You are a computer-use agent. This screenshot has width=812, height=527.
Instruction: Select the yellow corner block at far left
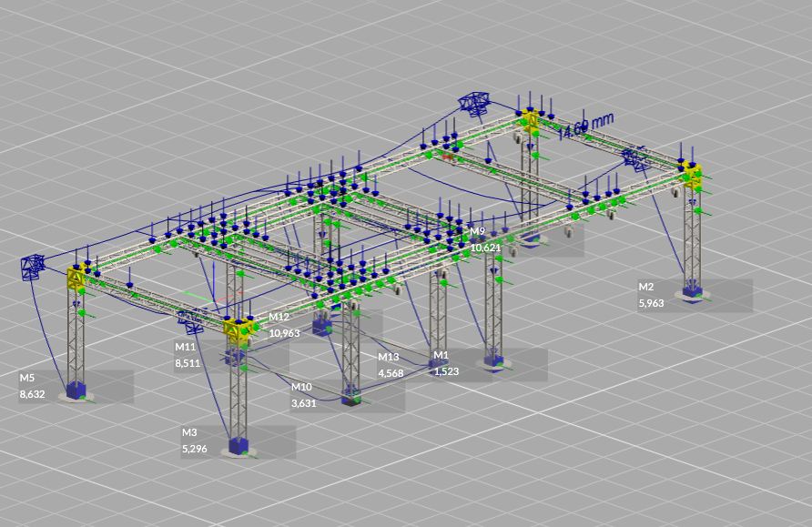point(75,276)
